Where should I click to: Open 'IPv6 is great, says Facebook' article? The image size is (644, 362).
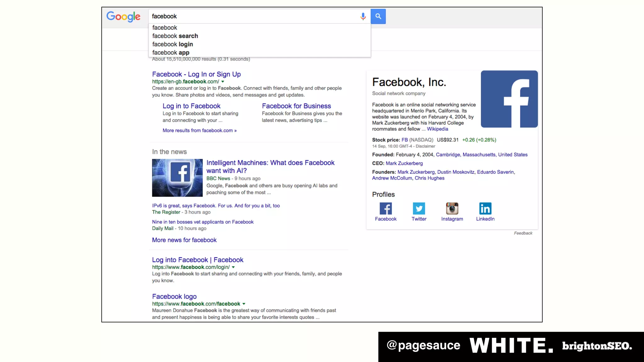pyautogui.click(x=216, y=206)
